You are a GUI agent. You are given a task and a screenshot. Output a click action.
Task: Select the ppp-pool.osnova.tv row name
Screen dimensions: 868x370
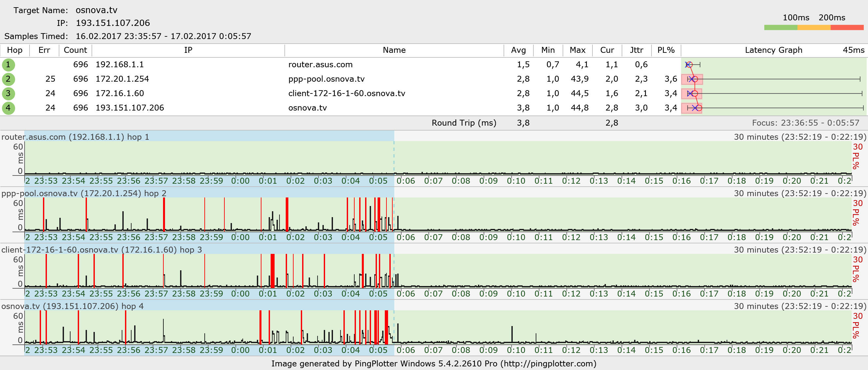[x=326, y=79]
